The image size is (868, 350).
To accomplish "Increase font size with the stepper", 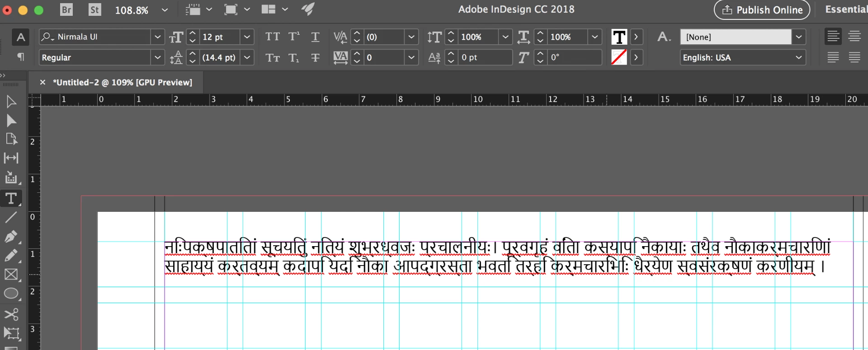I will (193, 33).
